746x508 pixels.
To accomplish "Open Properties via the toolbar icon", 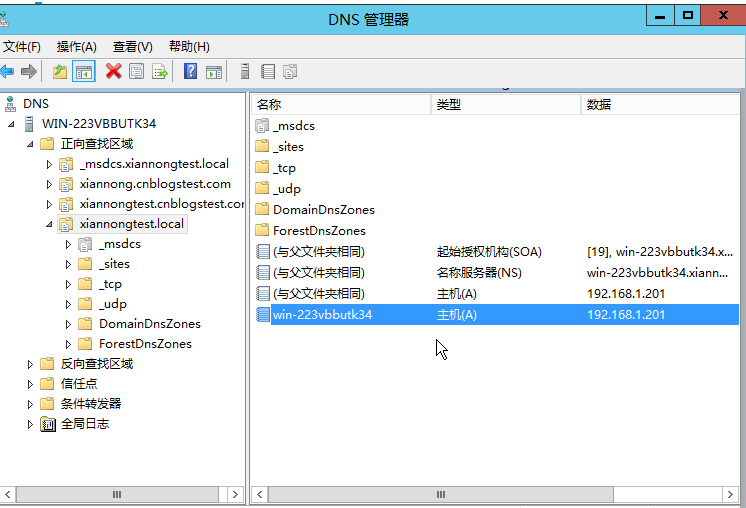I will [136, 71].
